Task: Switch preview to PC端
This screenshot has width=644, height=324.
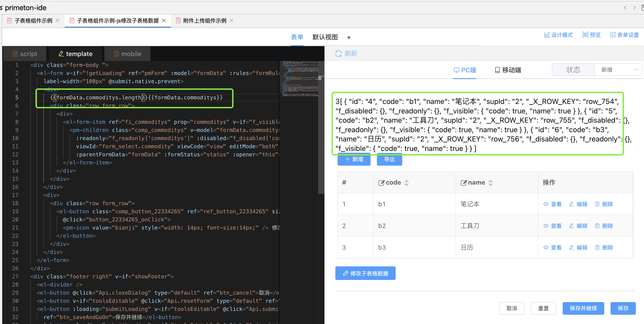Action: [x=465, y=70]
